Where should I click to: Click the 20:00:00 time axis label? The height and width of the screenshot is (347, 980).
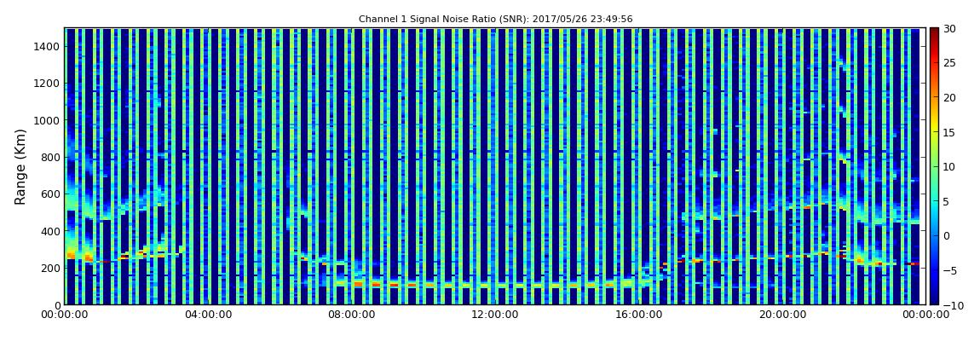tap(781, 315)
